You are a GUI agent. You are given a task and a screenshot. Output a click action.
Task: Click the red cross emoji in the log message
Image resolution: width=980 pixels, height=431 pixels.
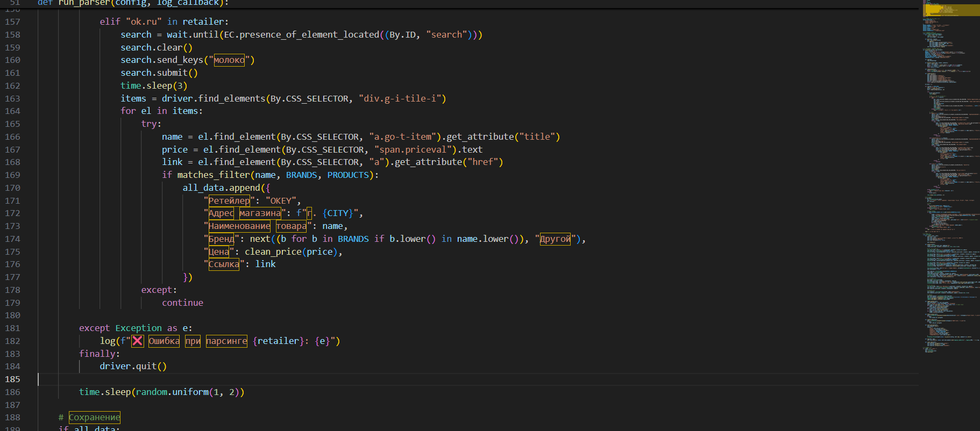point(138,341)
